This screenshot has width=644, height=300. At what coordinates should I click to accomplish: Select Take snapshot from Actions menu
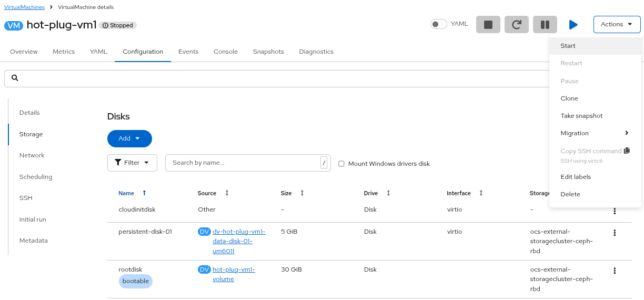click(x=581, y=116)
